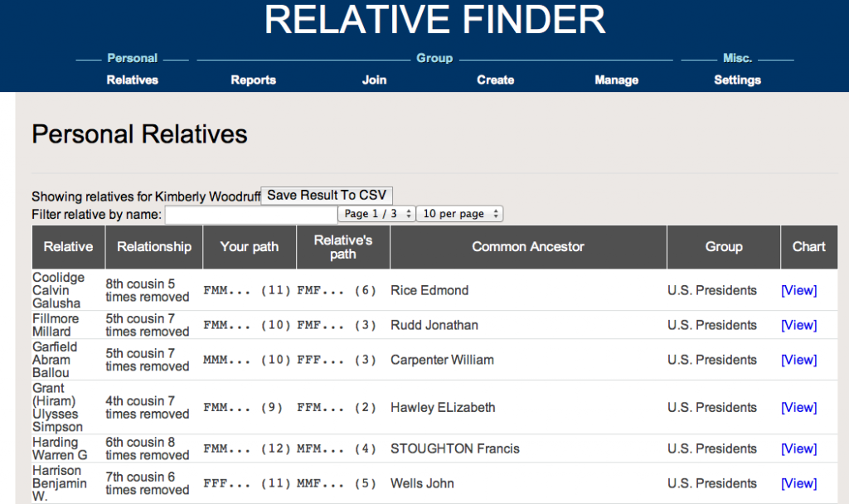Go to the Reports page
Screen dimensions: 849x504
coord(253,80)
